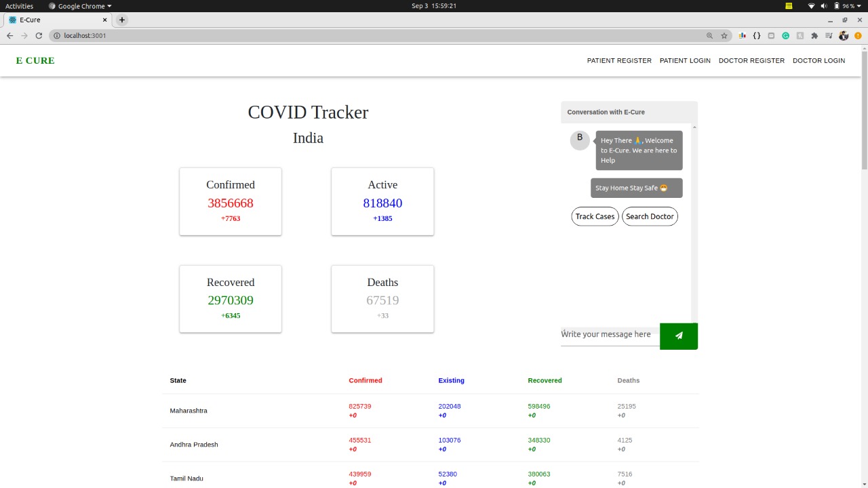Select the E-Cure browser tab

pos(54,20)
